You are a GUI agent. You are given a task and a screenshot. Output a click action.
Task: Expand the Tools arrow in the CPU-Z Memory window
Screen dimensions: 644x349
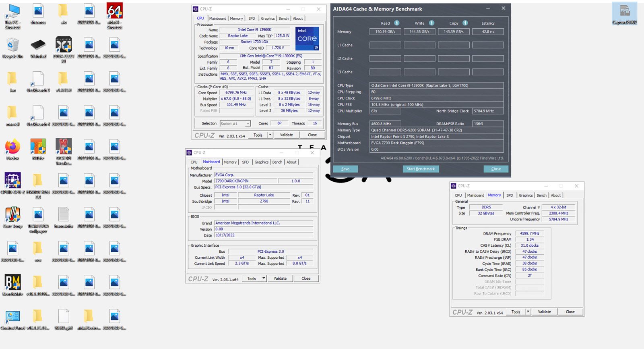click(528, 312)
